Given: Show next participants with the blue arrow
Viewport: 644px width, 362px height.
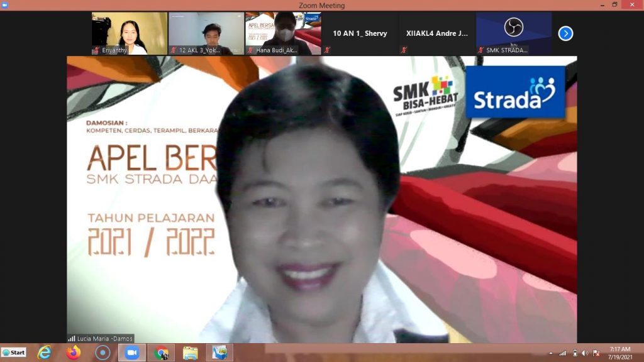Looking at the screenshot, I should point(565,34).
